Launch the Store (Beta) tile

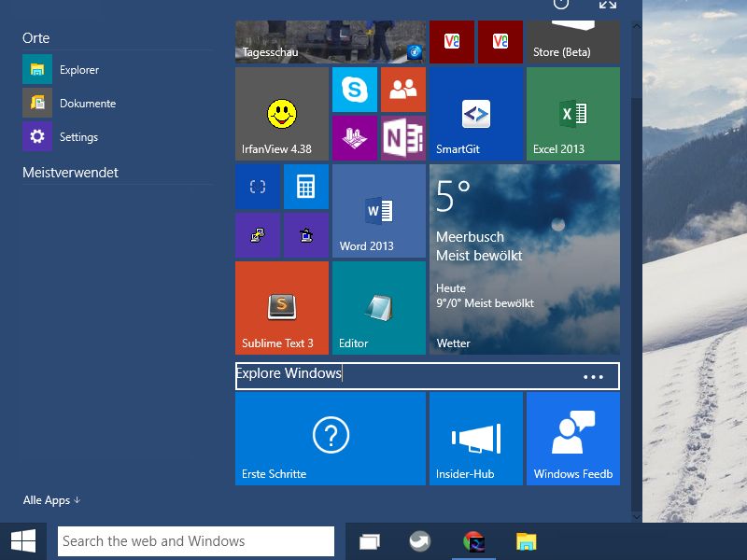(x=573, y=42)
